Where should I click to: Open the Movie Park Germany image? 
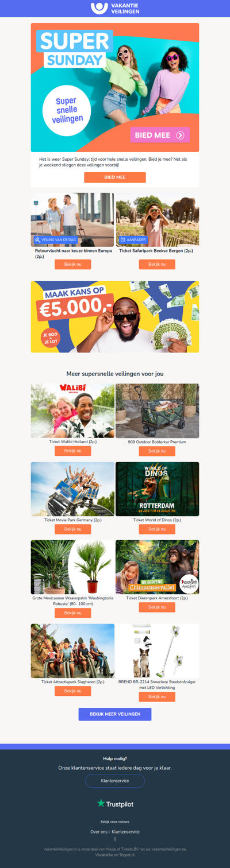click(x=72, y=489)
